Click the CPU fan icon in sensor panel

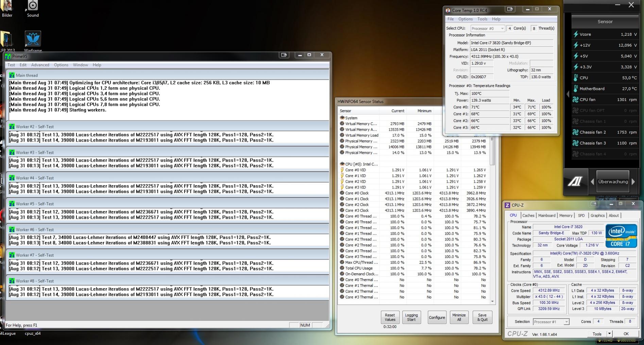tap(576, 100)
